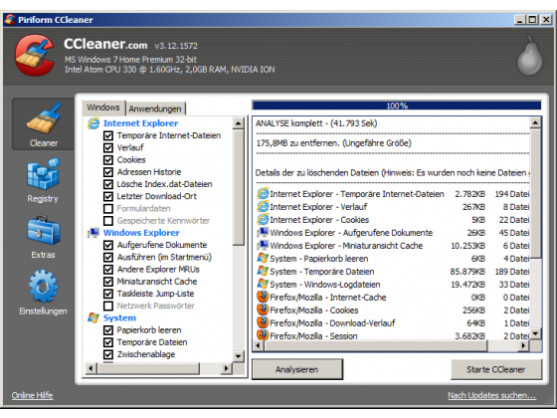The height and width of the screenshot is (418, 557).
Task: Uncheck the Aufgerufene Dokumente checkbox
Action: (x=108, y=245)
